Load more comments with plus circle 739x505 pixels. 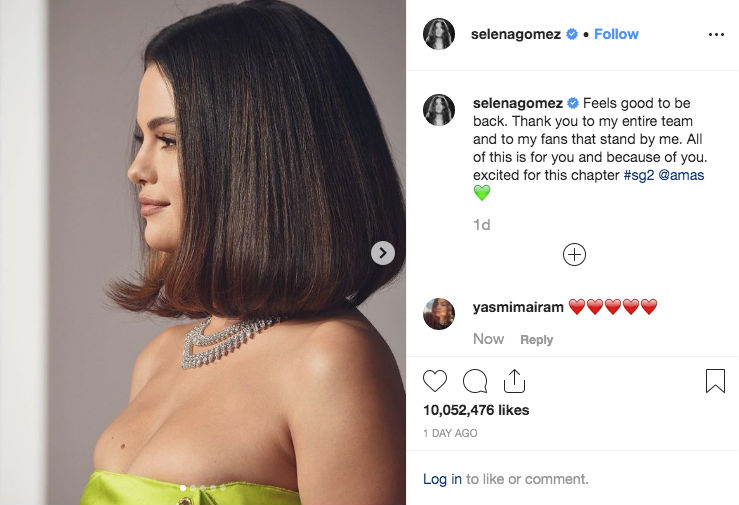[x=574, y=254]
